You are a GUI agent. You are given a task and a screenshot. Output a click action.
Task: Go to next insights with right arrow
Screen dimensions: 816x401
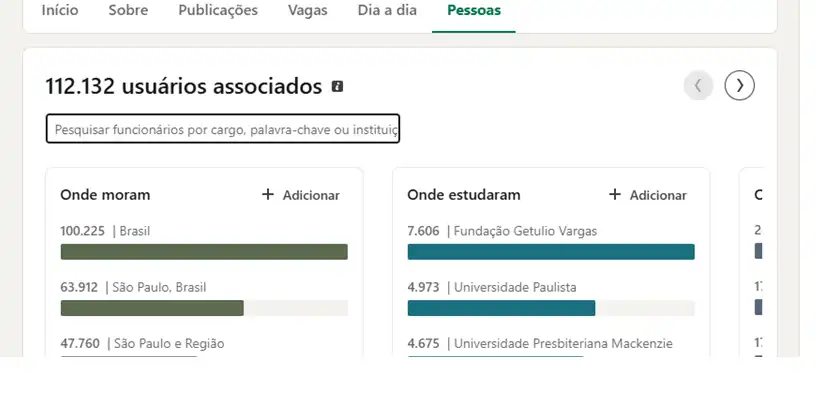click(740, 85)
